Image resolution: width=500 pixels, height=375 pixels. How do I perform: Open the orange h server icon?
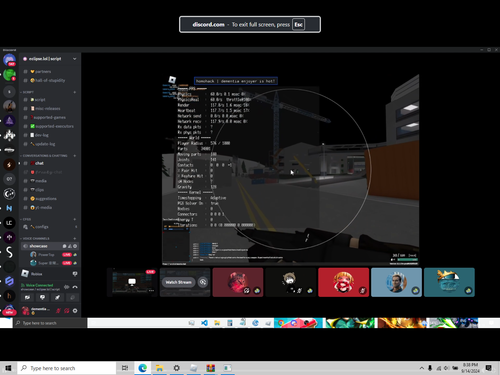pyautogui.click(x=9, y=296)
